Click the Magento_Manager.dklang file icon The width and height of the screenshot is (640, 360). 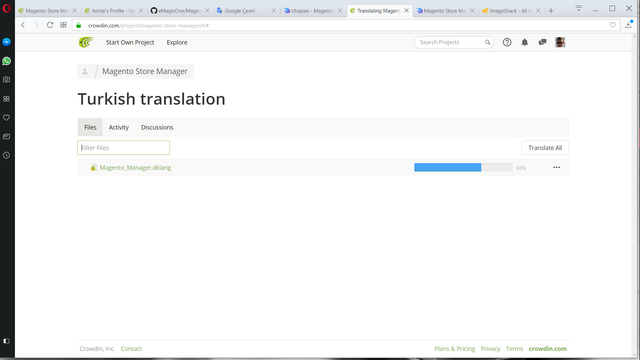(x=93, y=167)
